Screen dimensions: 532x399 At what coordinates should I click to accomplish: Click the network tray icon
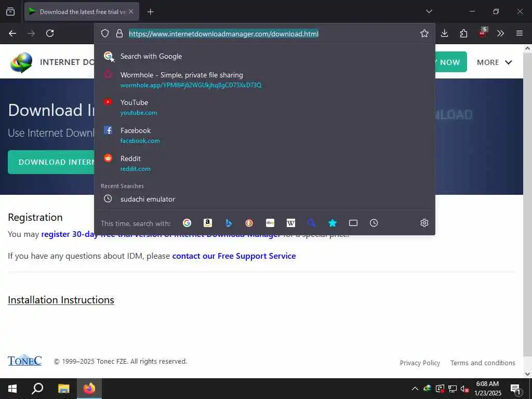453,389
